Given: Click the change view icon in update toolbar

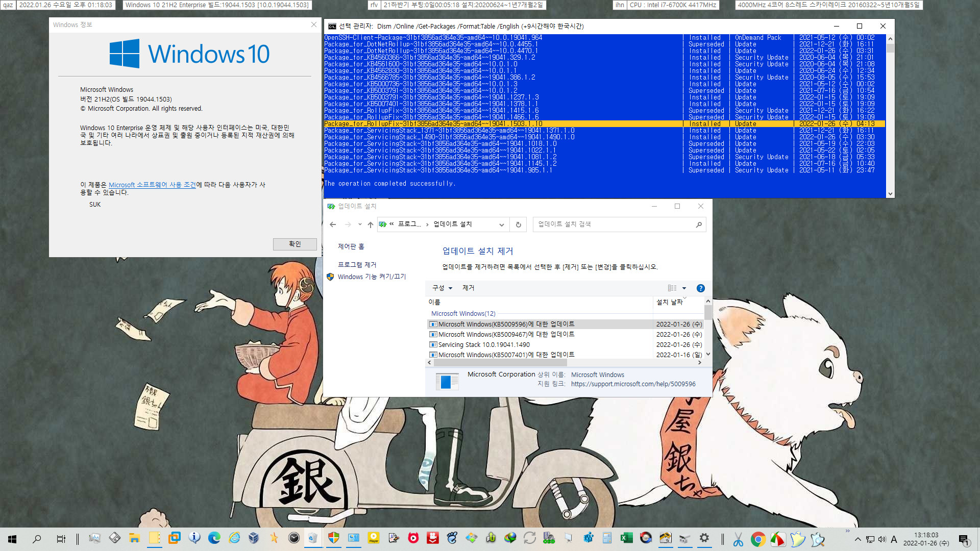Looking at the screenshot, I should [x=672, y=288].
